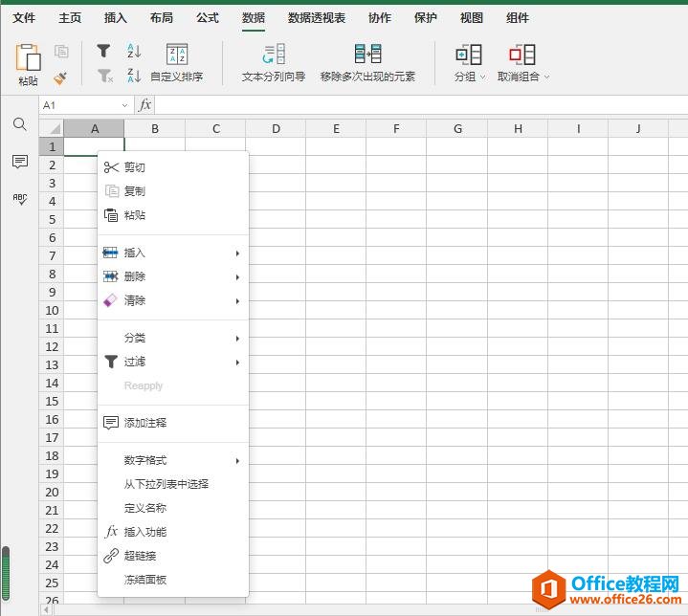The width and height of the screenshot is (688, 616).
Task: Choose Add Comment (添加注释) in menu
Action: click(x=173, y=423)
